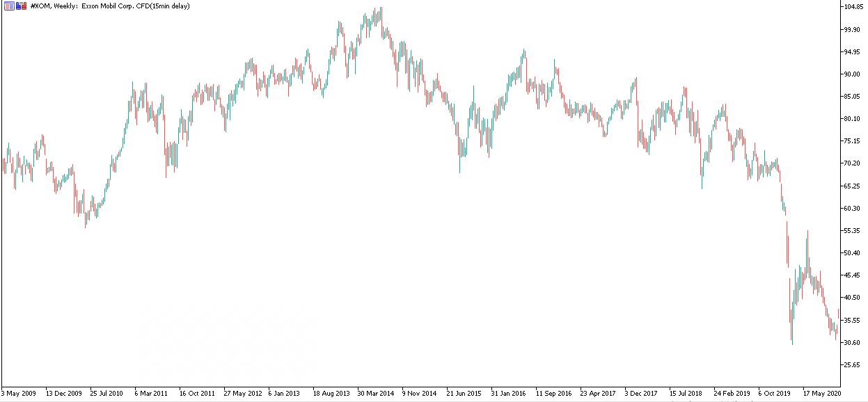Click the 90.00 price scale label
This screenshot has width=868, height=402.
[x=854, y=74]
